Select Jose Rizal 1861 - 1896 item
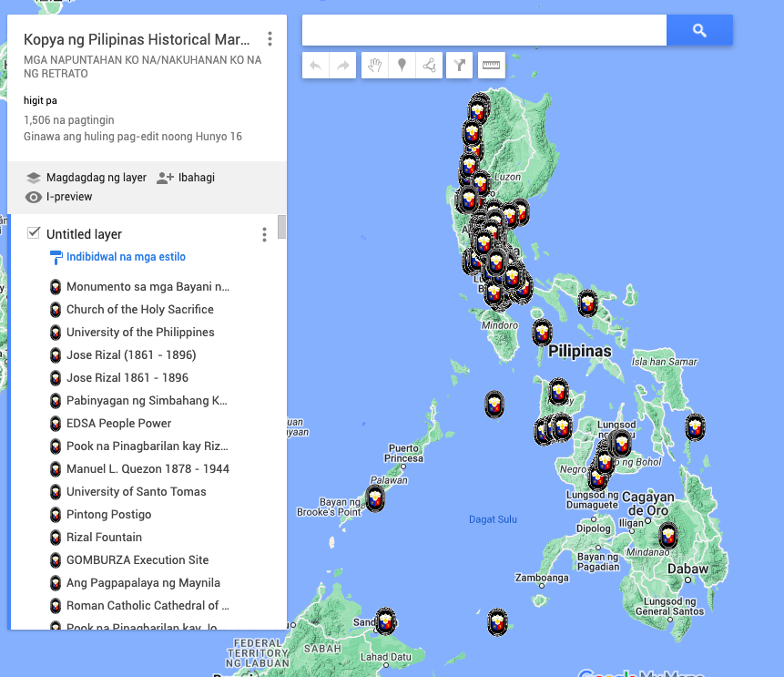Viewport: 784px width, 677px height. pos(127,378)
